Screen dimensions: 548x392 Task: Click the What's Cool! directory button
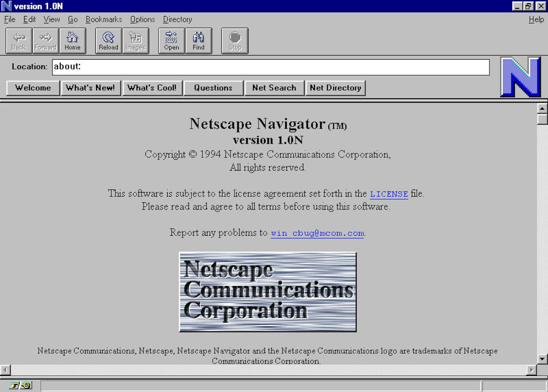(152, 88)
